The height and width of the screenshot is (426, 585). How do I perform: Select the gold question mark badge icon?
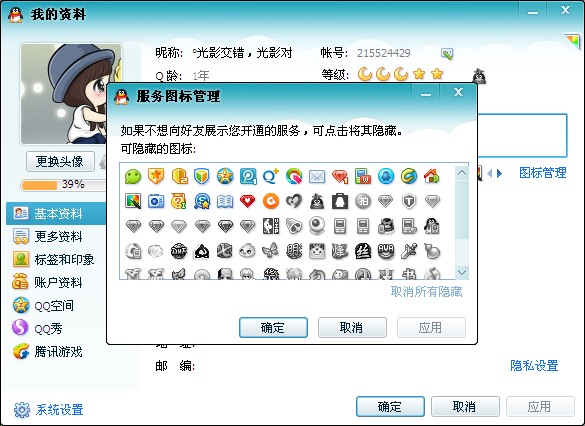coord(179,201)
